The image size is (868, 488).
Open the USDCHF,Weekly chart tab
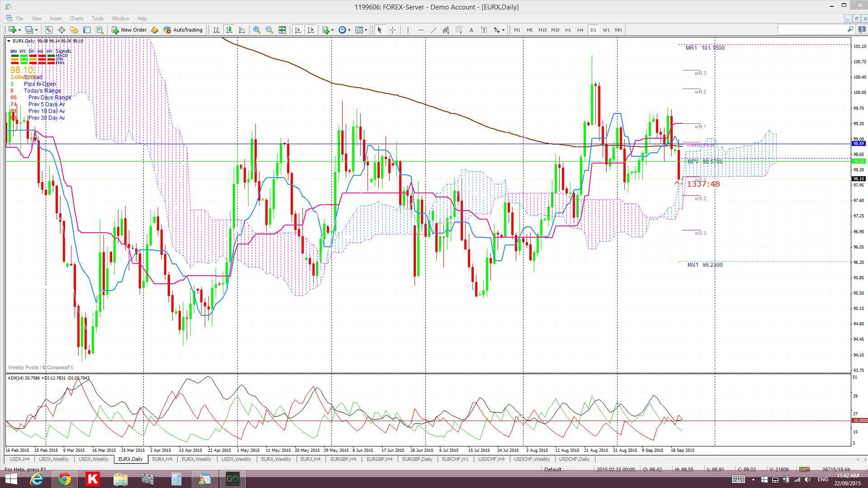(532, 459)
